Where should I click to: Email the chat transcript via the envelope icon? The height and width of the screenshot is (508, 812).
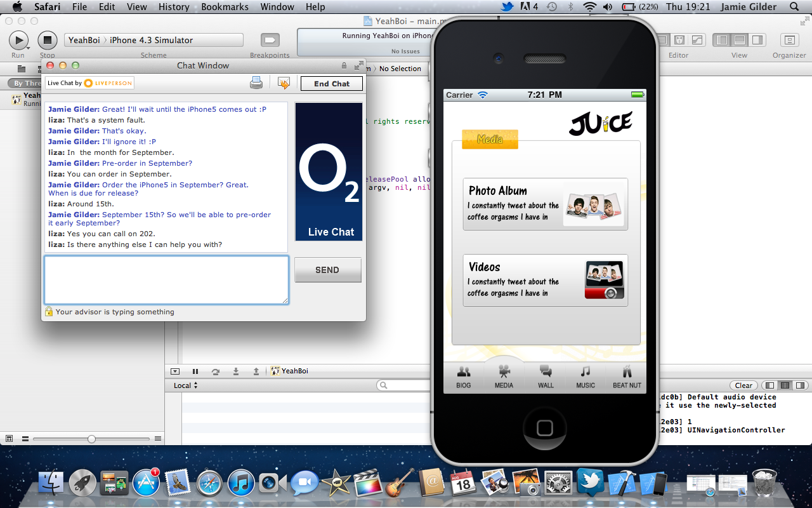284,83
